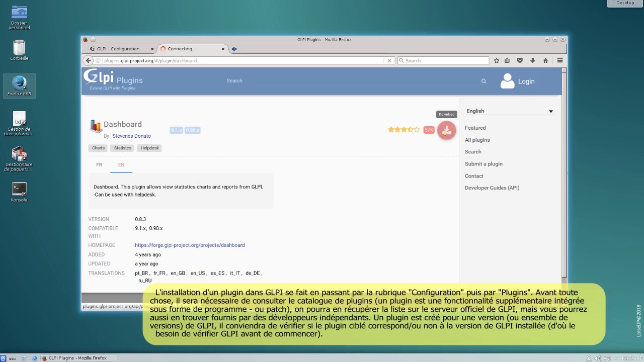Click the pt_BR translation entry
Image resolution: width=644 pixels, height=362 pixels.
pyautogui.click(x=141, y=274)
